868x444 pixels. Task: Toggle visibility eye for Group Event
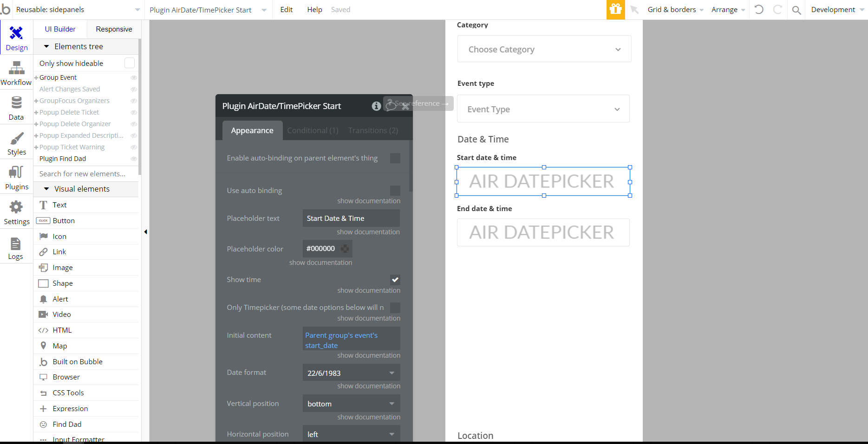coord(134,77)
